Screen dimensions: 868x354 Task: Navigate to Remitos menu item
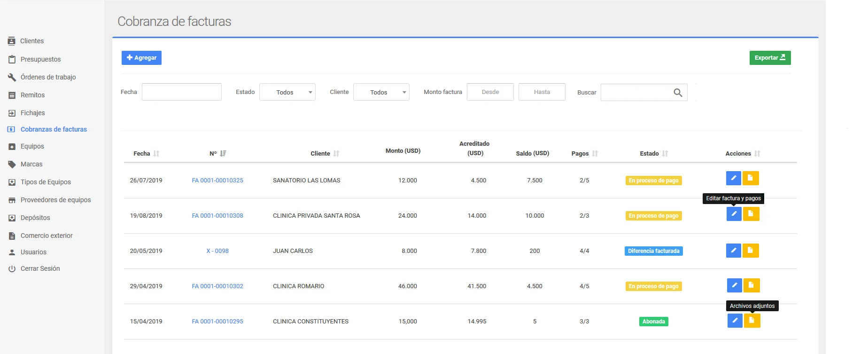33,95
